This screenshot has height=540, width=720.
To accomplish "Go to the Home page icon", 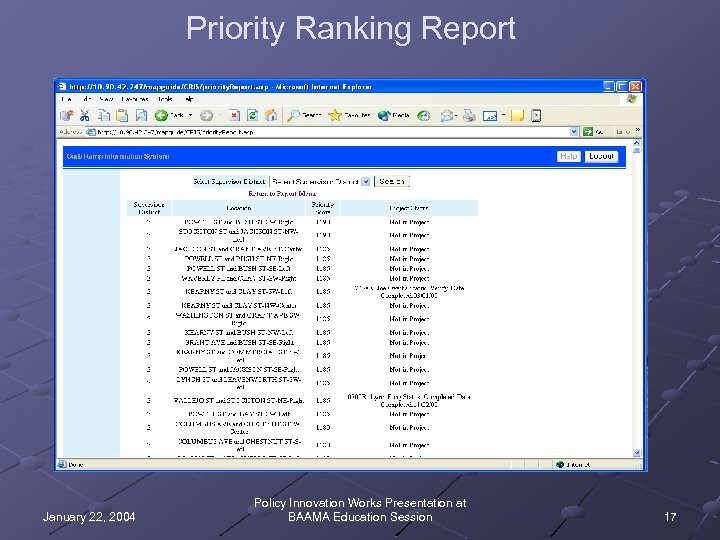I will (x=271, y=115).
